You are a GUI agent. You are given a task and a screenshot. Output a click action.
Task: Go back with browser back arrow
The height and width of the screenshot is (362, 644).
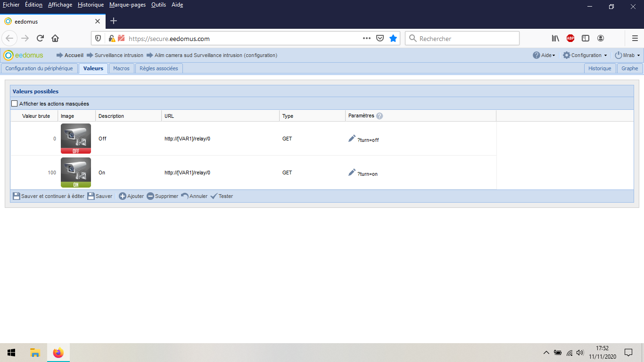(10, 38)
